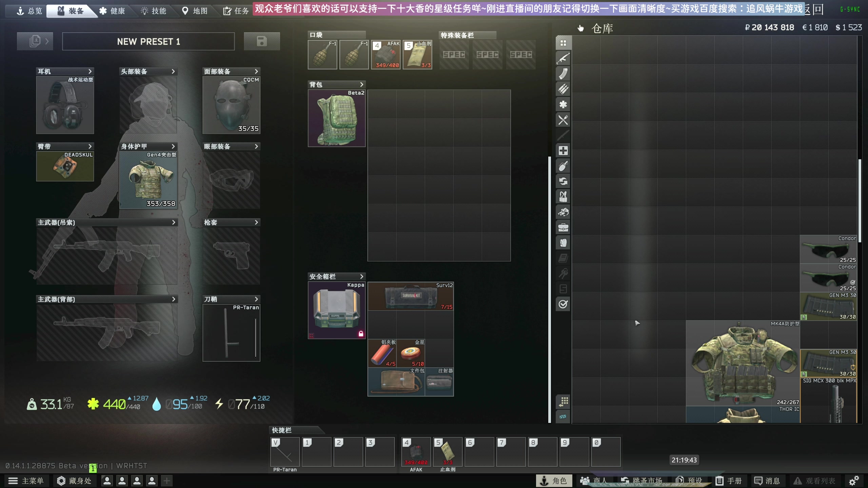Select PR-Taran baton in sheath slot
The height and width of the screenshot is (488, 868).
pyautogui.click(x=231, y=333)
